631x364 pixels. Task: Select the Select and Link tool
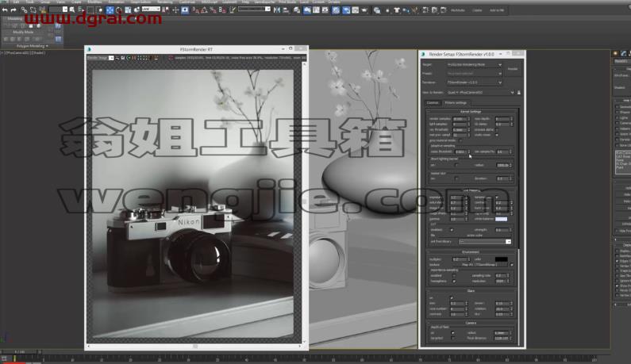coord(24,10)
